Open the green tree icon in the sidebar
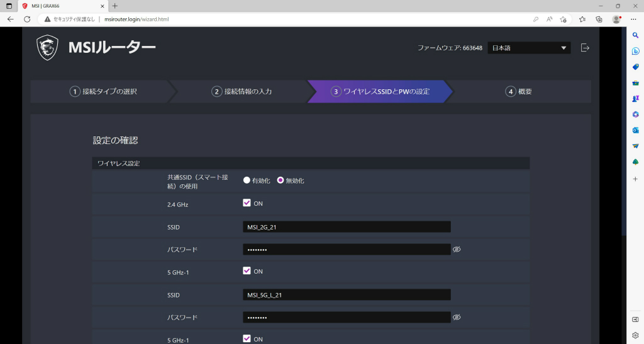The image size is (644, 344). click(x=635, y=162)
